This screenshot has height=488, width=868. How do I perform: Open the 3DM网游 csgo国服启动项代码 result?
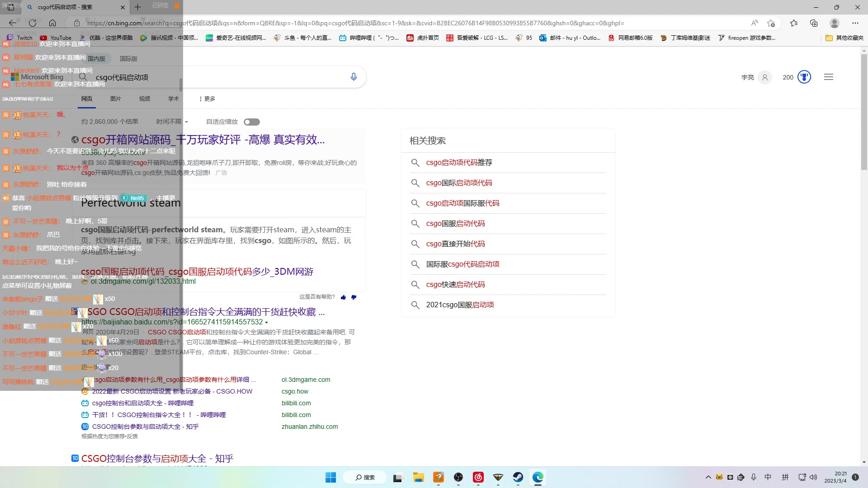click(197, 272)
